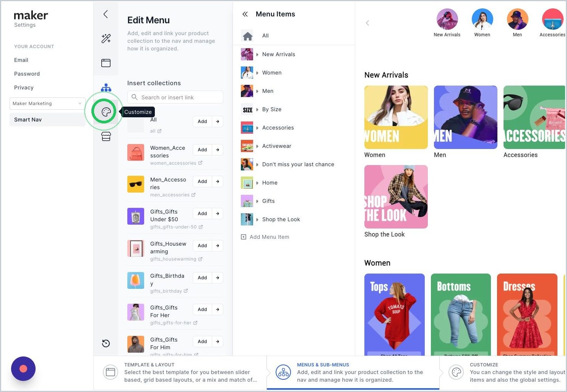Expand the New Arrivals menu item
Screen dimensions: 567x392
[257, 55]
